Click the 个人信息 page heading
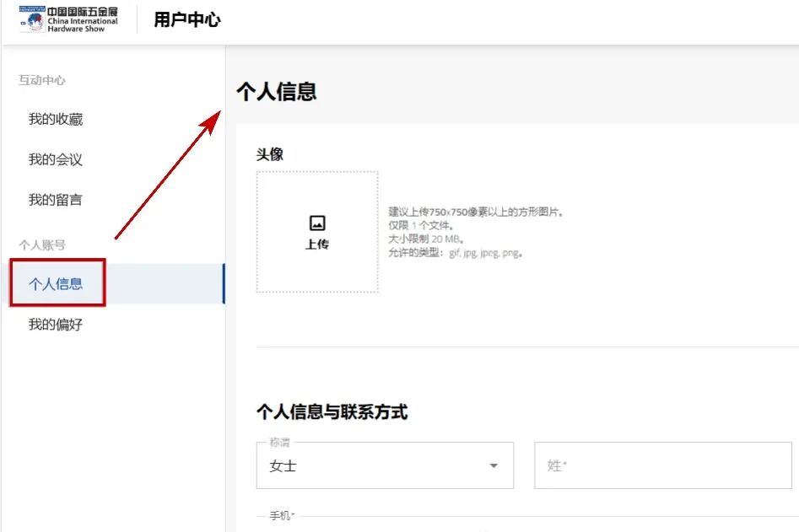 pyautogui.click(x=276, y=92)
